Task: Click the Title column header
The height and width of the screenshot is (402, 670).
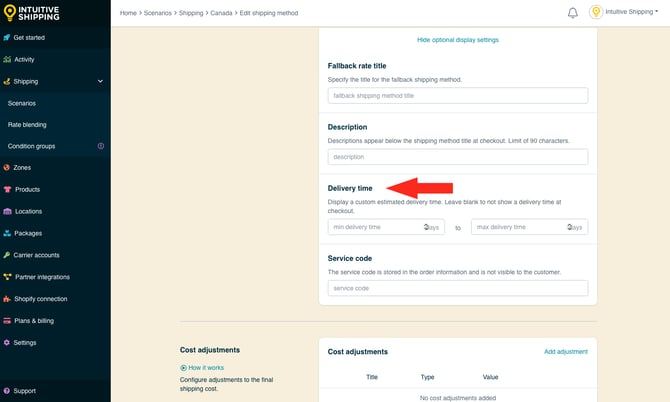Action: 372,377
